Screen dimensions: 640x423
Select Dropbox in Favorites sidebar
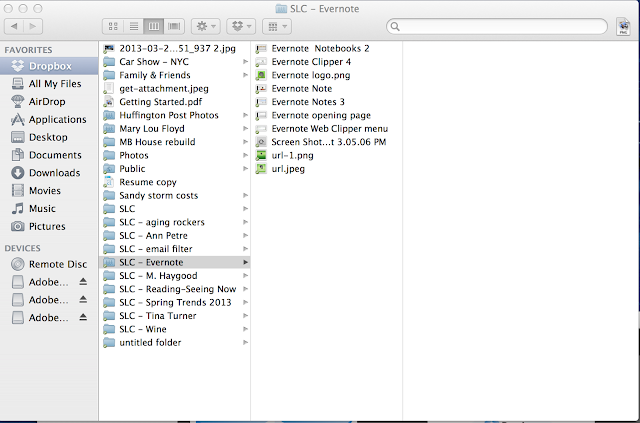click(49, 66)
